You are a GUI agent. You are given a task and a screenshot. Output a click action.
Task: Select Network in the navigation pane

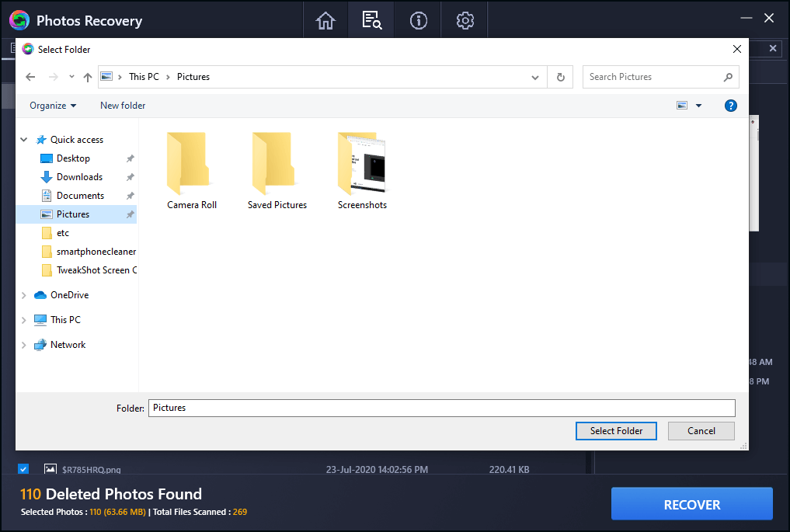[x=68, y=345]
